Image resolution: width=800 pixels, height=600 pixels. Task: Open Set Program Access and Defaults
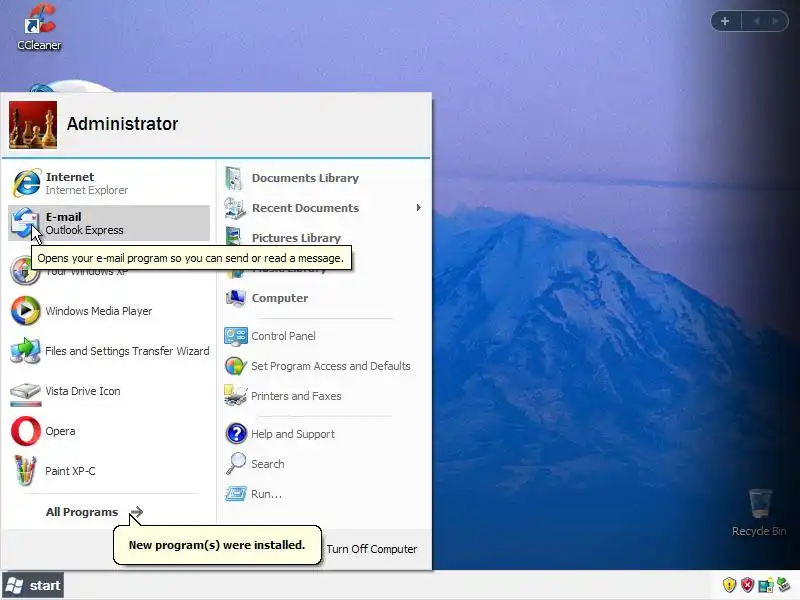[x=323, y=366]
